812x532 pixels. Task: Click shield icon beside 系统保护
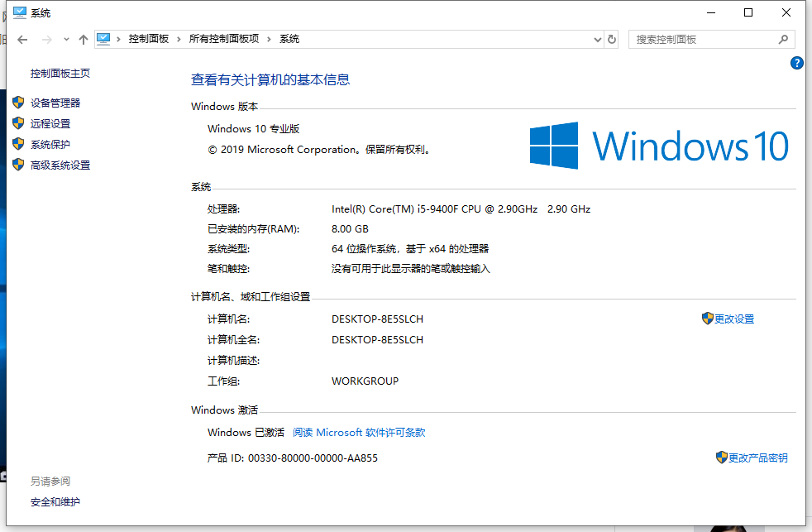click(x=18, y=144)
